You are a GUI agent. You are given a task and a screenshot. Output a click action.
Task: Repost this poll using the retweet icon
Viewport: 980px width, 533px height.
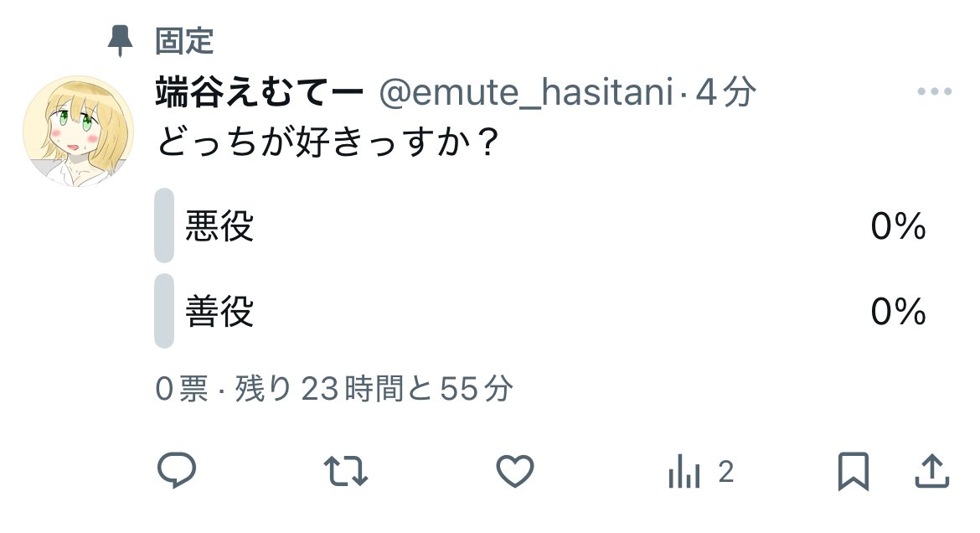[x=345, y=471]
